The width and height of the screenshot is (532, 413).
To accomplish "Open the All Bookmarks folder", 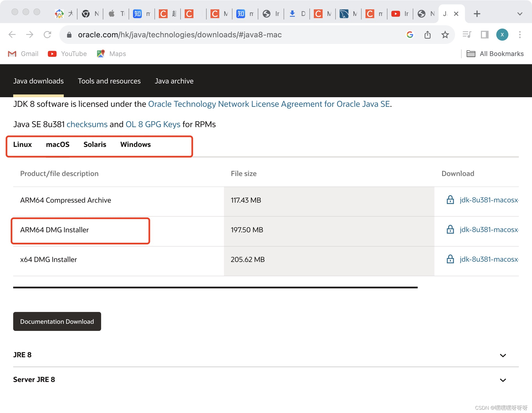I will click(495, 54).
